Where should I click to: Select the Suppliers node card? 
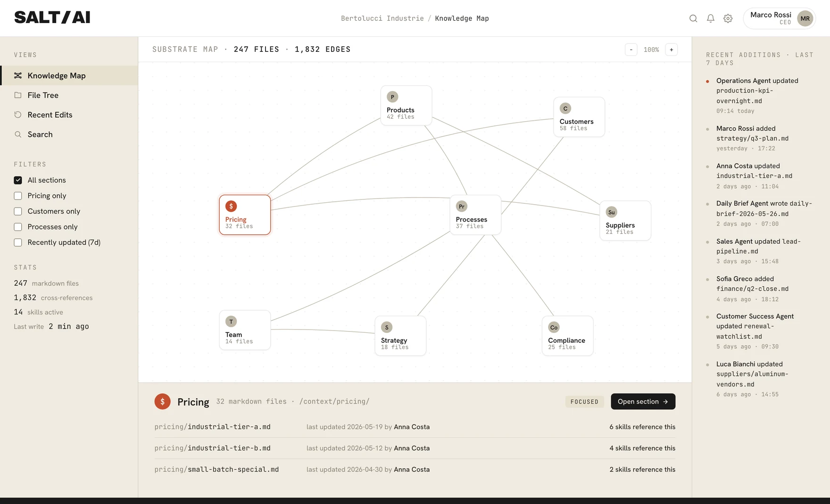coord(625,221)
